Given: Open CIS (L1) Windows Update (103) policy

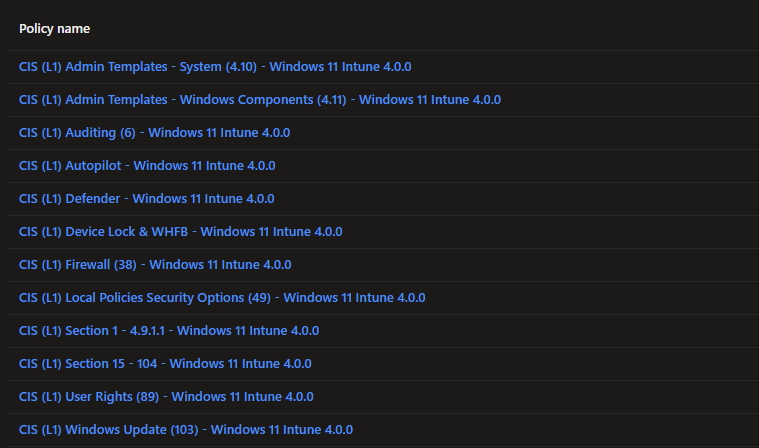Looking at the screenshot, I should 186,430.
